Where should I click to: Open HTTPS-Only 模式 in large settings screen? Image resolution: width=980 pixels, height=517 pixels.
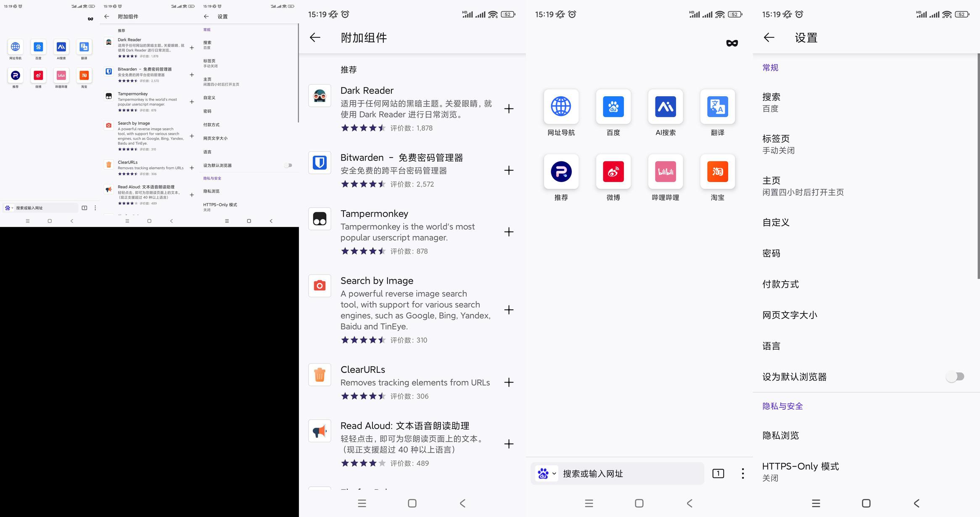pos(865,472)
